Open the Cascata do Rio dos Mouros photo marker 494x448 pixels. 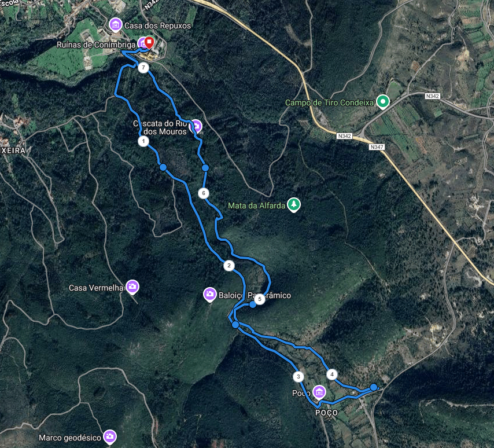[196, 126]
